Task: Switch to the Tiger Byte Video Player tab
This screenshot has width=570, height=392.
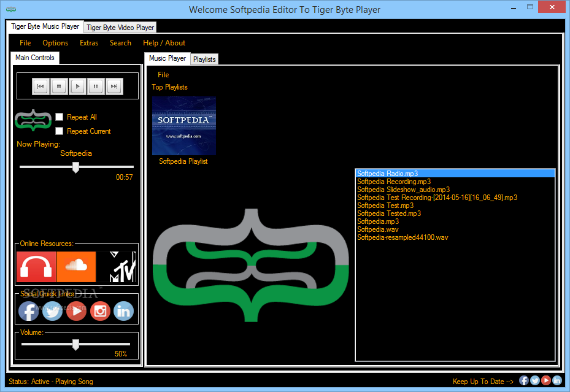Action: pos(120,28)
